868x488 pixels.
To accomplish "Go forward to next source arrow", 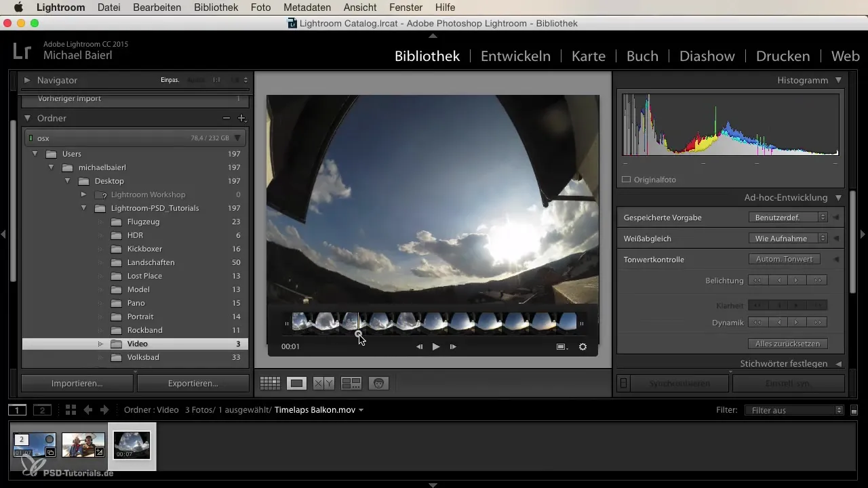I will (104, 410).
